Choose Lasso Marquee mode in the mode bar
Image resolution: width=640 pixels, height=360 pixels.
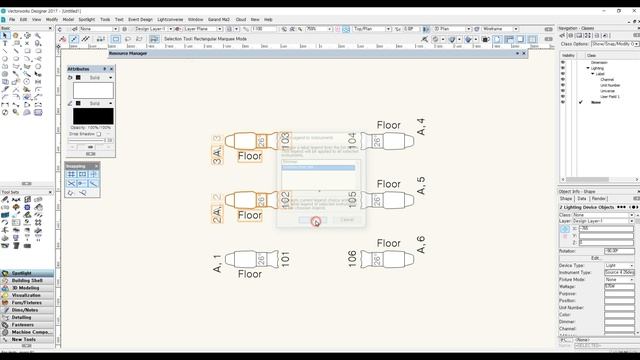tap(128, 39)
